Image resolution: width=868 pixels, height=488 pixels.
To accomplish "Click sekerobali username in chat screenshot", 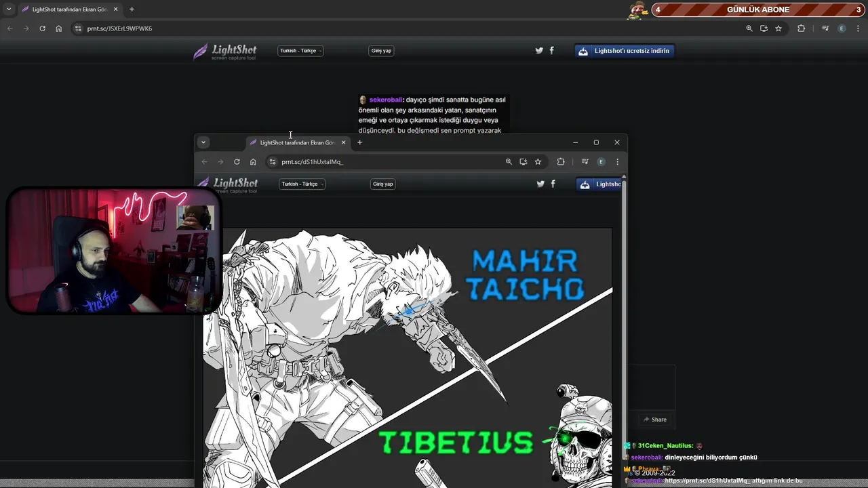I will point(386,100).
